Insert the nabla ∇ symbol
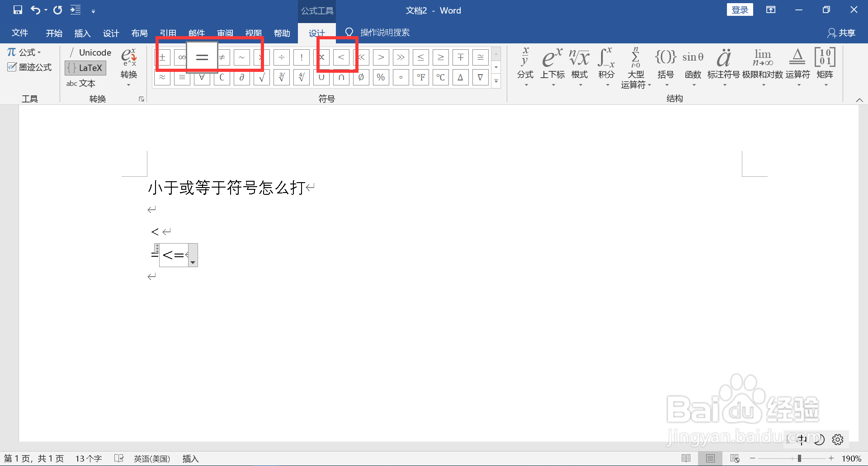The height and width of the screenshot is (466, 868). tap(481, 77)
